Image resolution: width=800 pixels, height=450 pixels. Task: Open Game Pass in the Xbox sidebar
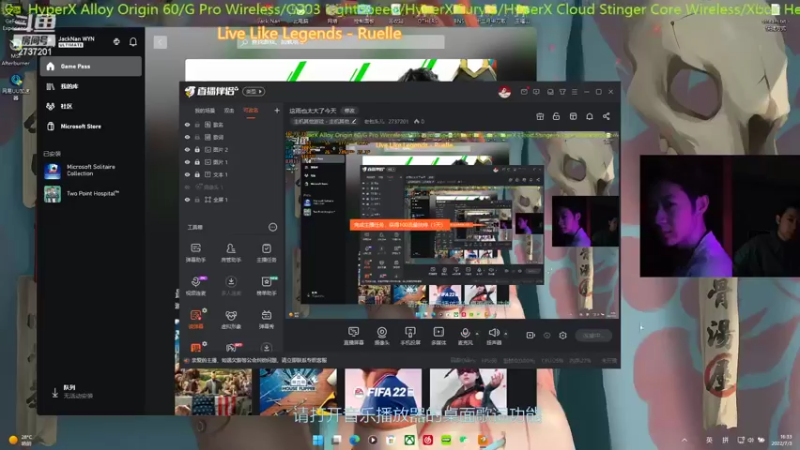click(91, 66)
